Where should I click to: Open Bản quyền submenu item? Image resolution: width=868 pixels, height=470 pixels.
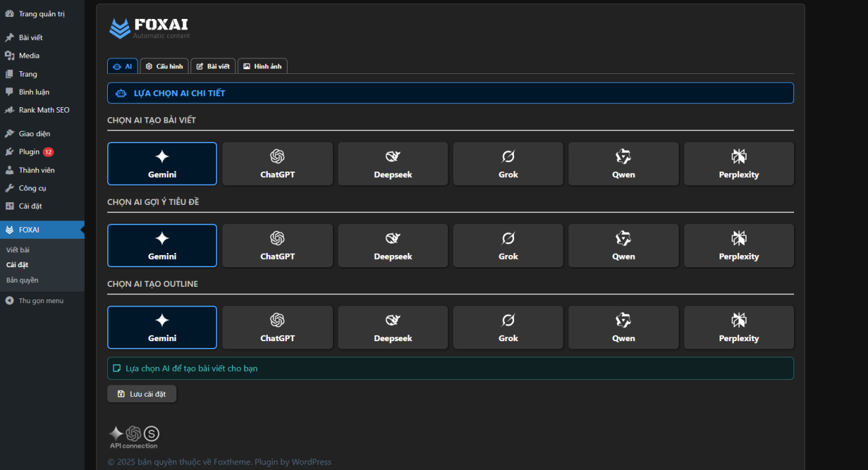pos(22,280)
